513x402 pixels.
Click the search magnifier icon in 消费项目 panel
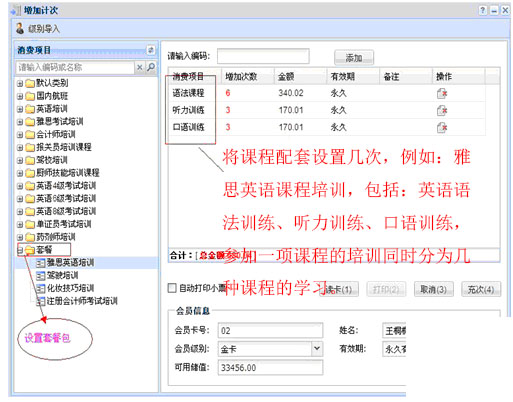coord(151,67)
